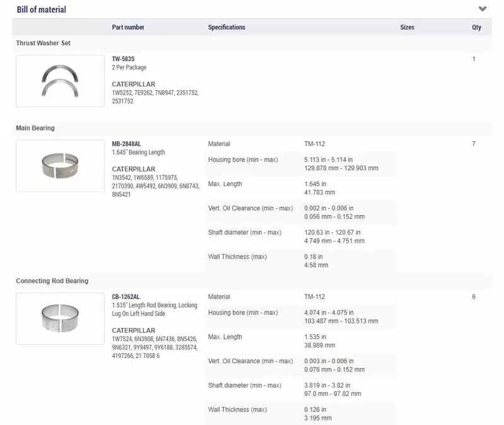Click Shaft diameter value 120.63 in - 120.67 in
Screen dimensions: 504x425
(x=332, y=232)
